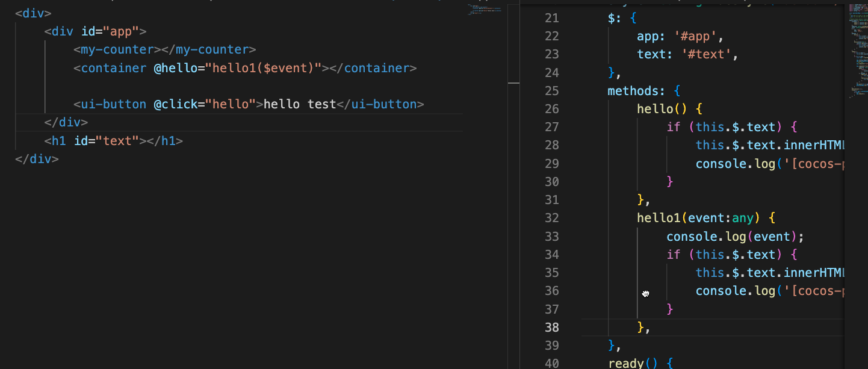Screen dimensions: 868x369
Task: Select line number 32 in the gutter
Action: (x=551, y=218)
